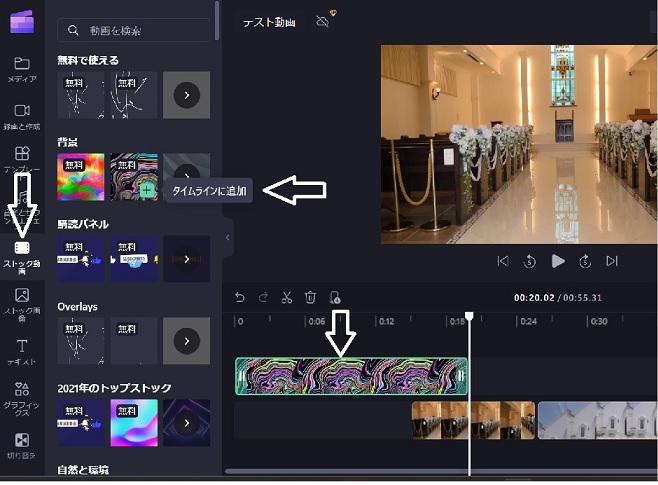The image size is (658, 485).
Task: Expand the 朗読パネル category arrow
Action: point(187,259)
